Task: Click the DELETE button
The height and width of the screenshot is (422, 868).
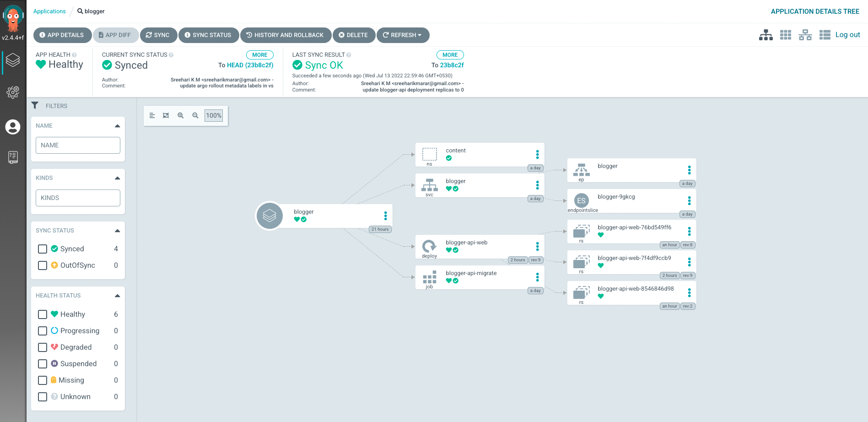Action: [x=354, y=35]
